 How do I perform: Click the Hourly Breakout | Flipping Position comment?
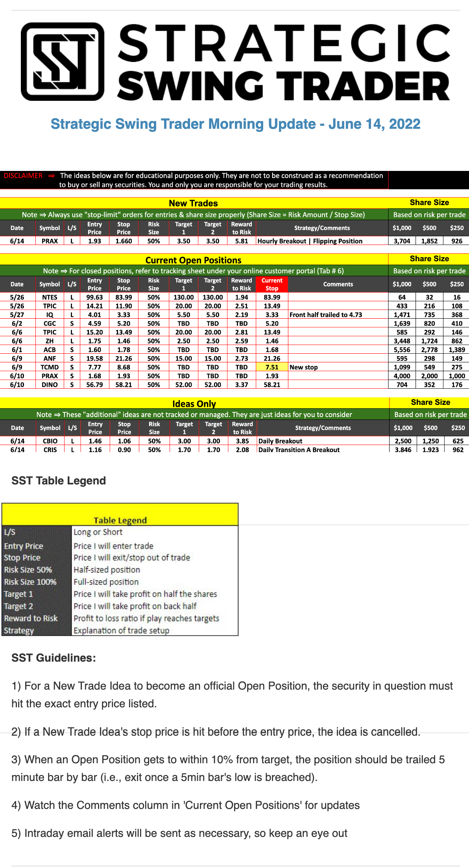[x=310, y=241]
